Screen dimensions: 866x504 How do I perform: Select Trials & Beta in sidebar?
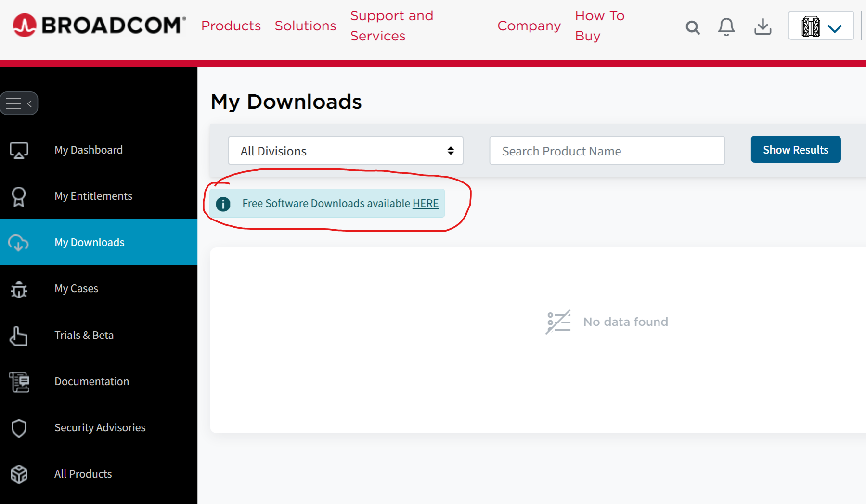84,336
